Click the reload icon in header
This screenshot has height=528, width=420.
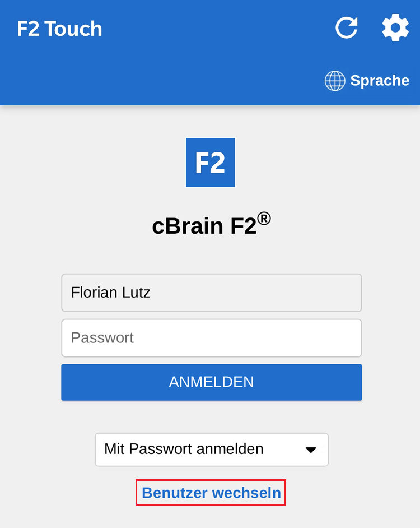pyautogui.click(x=347, y=27)
